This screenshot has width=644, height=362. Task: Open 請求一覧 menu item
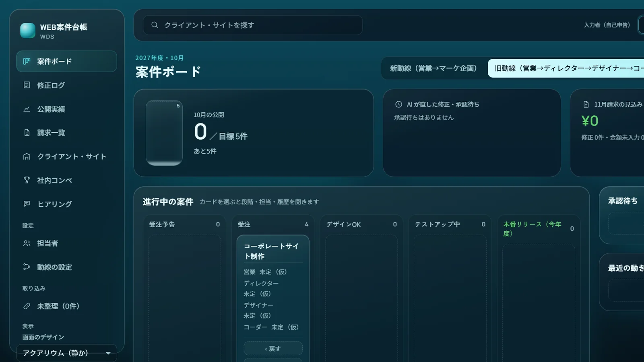(x=67, y=132)
